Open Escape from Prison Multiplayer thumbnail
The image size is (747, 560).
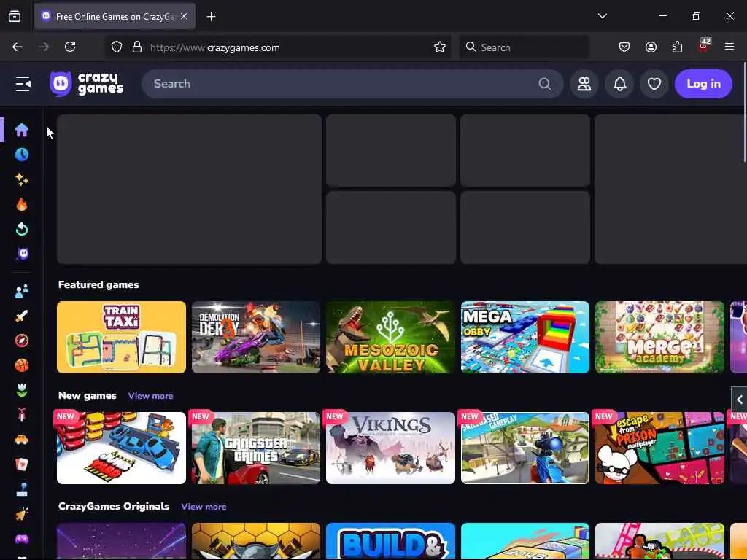click(659, 448)
